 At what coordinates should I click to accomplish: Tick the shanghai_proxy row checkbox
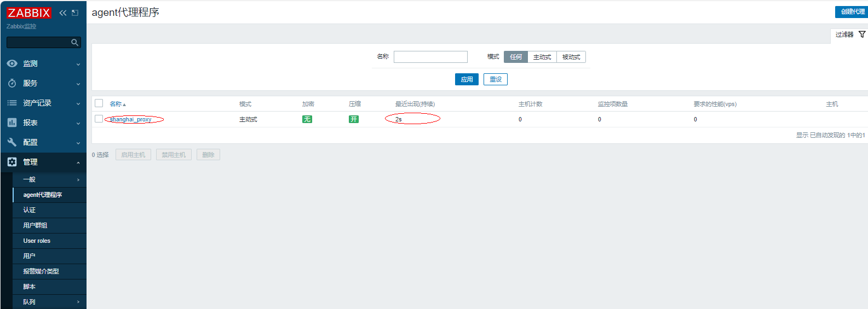point(99,119)
